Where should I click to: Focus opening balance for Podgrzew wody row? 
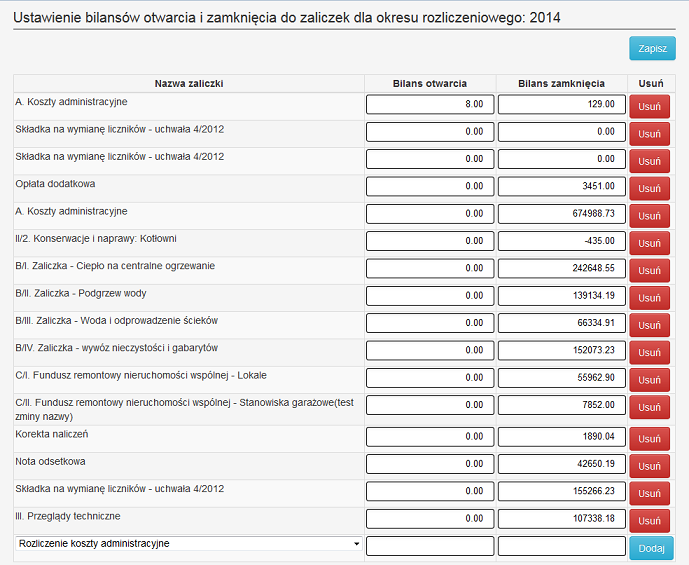(x=430, y=296)
